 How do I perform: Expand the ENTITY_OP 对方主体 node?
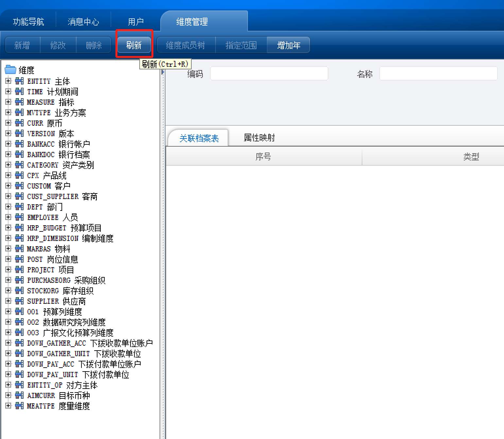8,385
